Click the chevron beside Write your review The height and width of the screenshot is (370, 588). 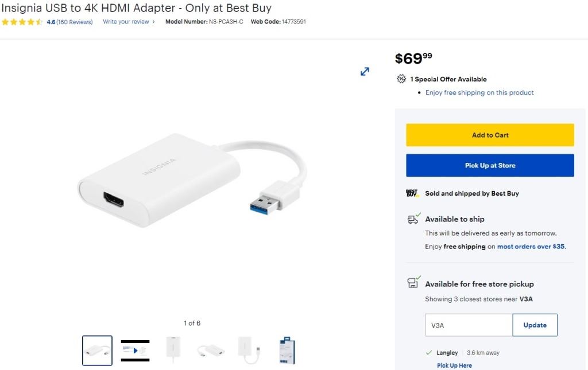(154, 22)
